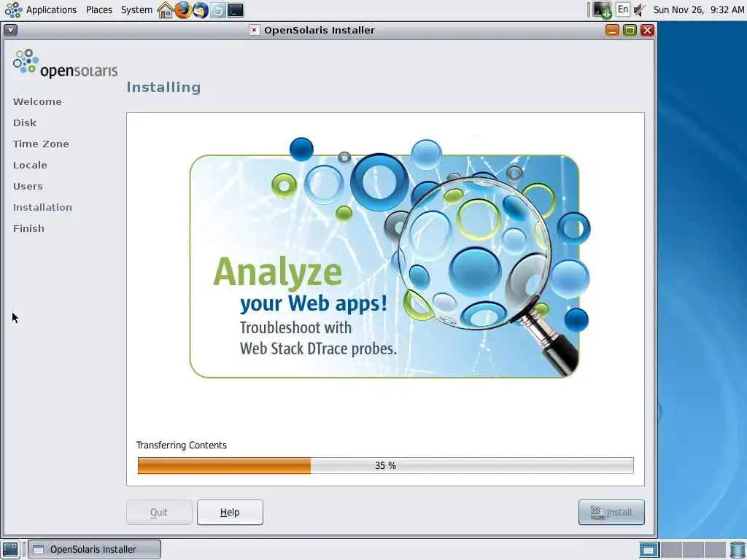Click the Installing heading

[x=163, y=87]
